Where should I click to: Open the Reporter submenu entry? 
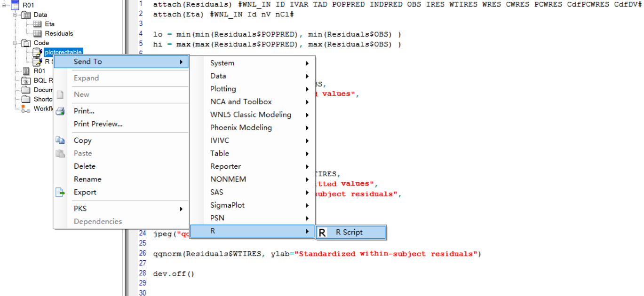point(253,166)
